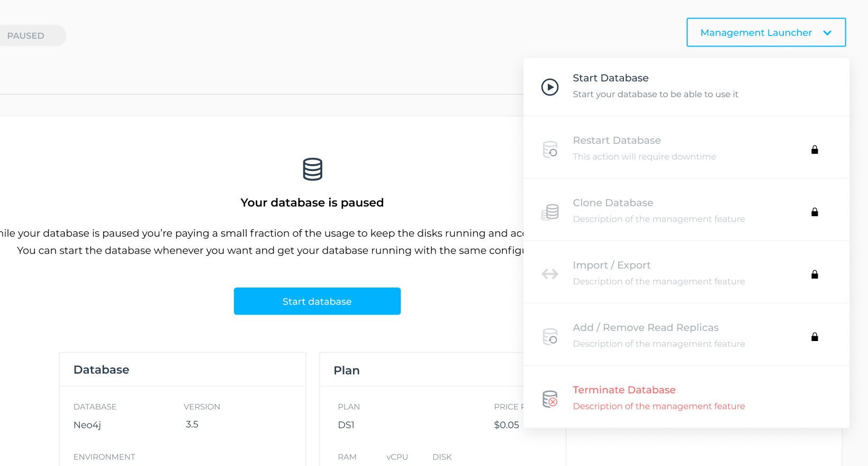
Task: Click the lock icon beside Import / Export
Action: (x=815, y=274)
